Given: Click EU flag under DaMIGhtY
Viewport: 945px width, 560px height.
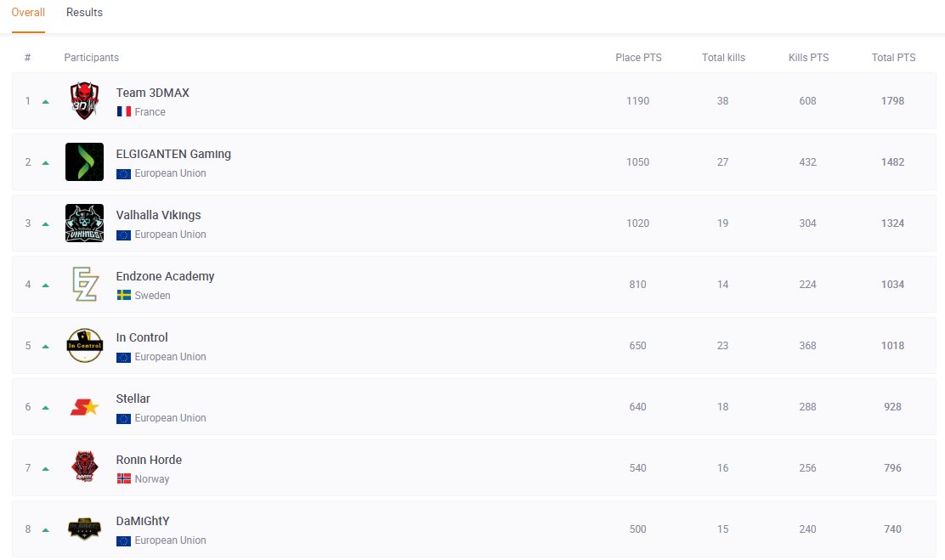Looking at the screenshot, I should tap(123, 540).
